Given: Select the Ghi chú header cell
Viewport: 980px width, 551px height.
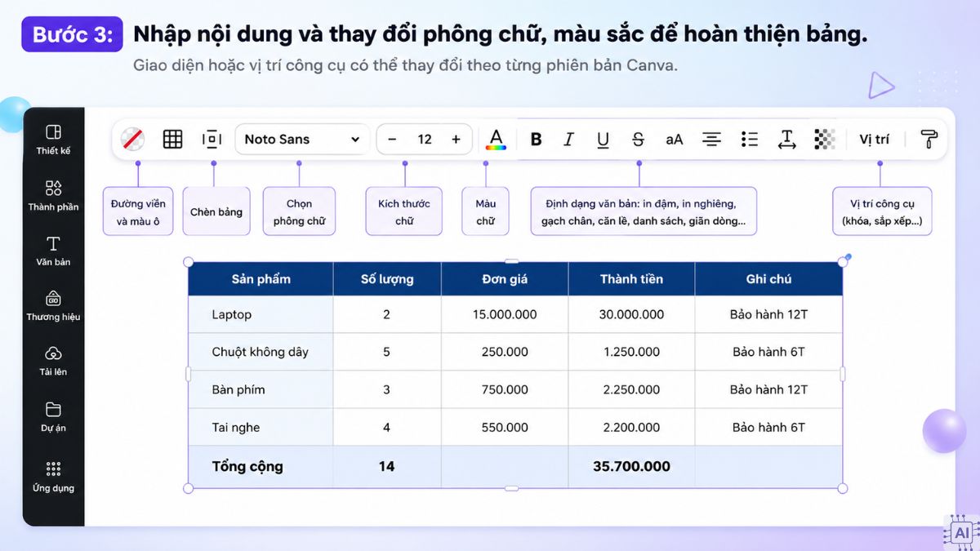Looking at the screenshot, I should (768, 279).
